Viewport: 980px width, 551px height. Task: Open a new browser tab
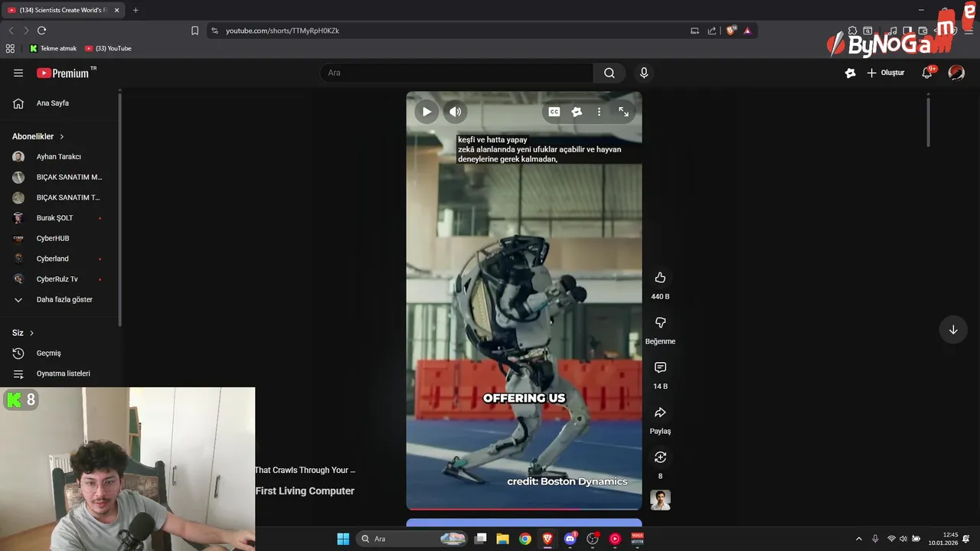tap(136, 10)
